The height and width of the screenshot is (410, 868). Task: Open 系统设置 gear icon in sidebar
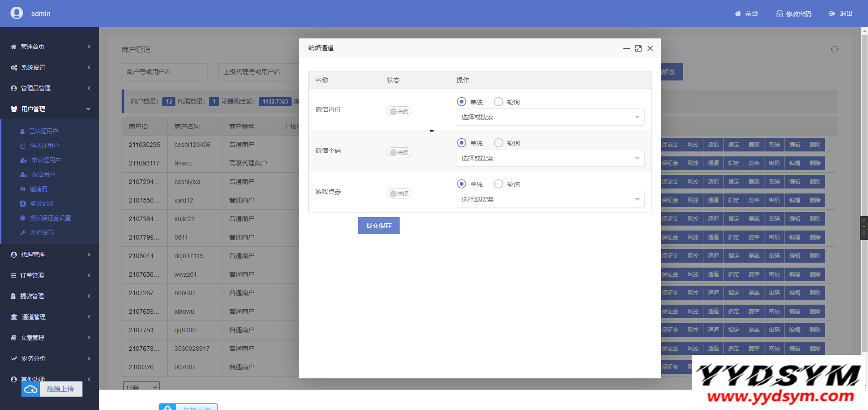click(14, 67)
